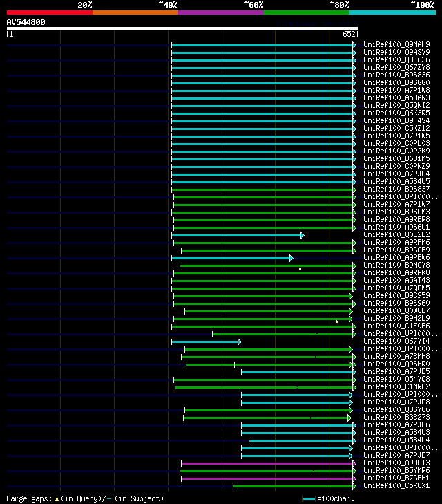The image size is (442, 504).
Task: Select label UniRef100_Q6K3R5
Action: tap(396, 113)
